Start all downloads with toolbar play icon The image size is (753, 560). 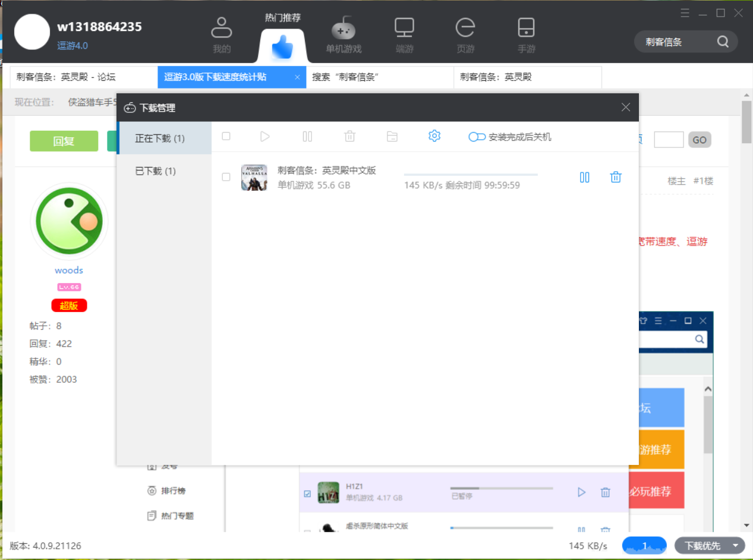(265, 136)
